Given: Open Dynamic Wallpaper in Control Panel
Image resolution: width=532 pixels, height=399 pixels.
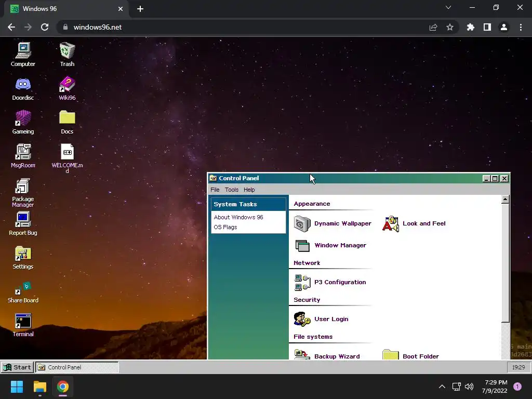Looking at the screenshot, I should (x=332, y=223).
